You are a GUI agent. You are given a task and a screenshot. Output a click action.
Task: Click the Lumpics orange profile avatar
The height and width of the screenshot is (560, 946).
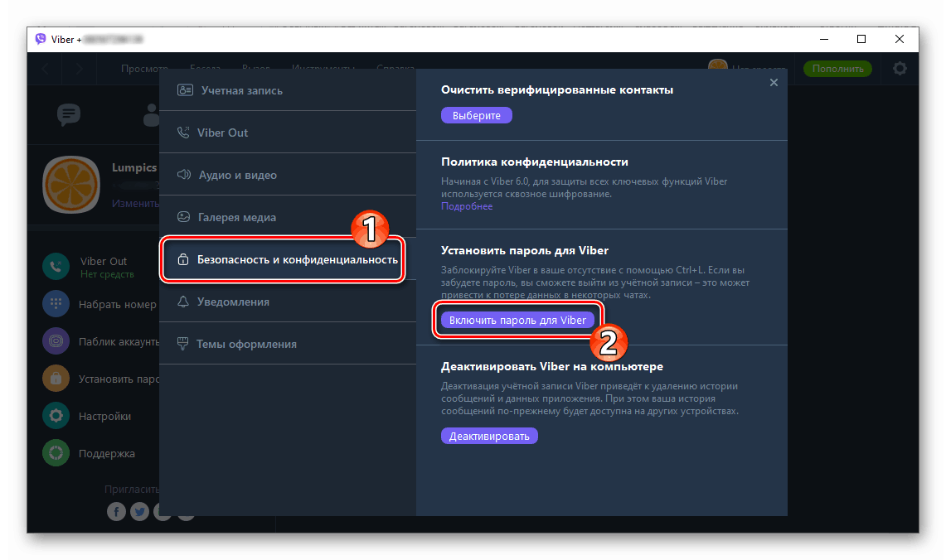coord(71,185)
